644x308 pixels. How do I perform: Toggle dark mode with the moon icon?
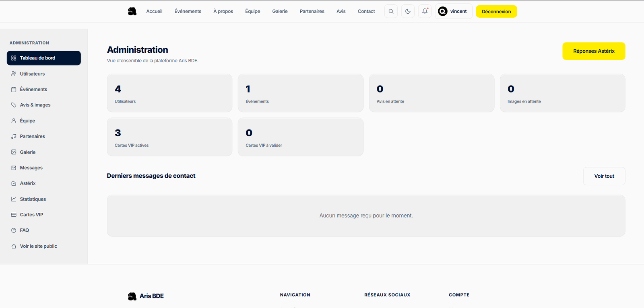click(x=408, y=11)
